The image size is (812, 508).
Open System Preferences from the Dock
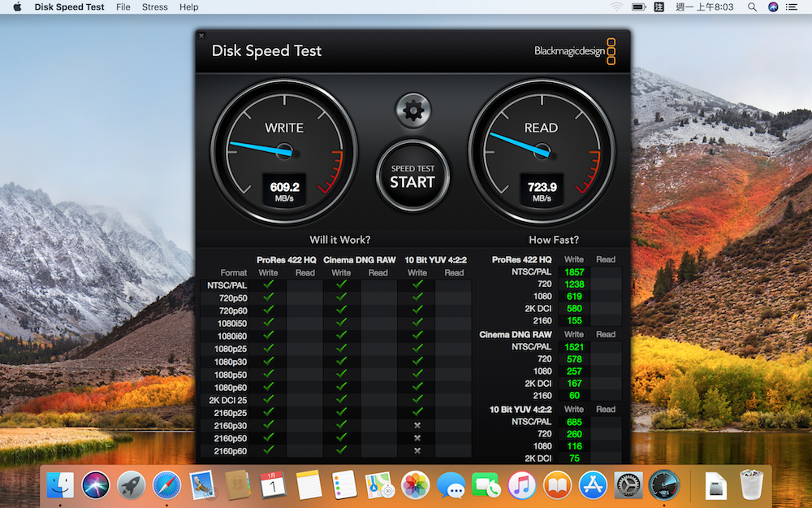[x=628, y=485]
